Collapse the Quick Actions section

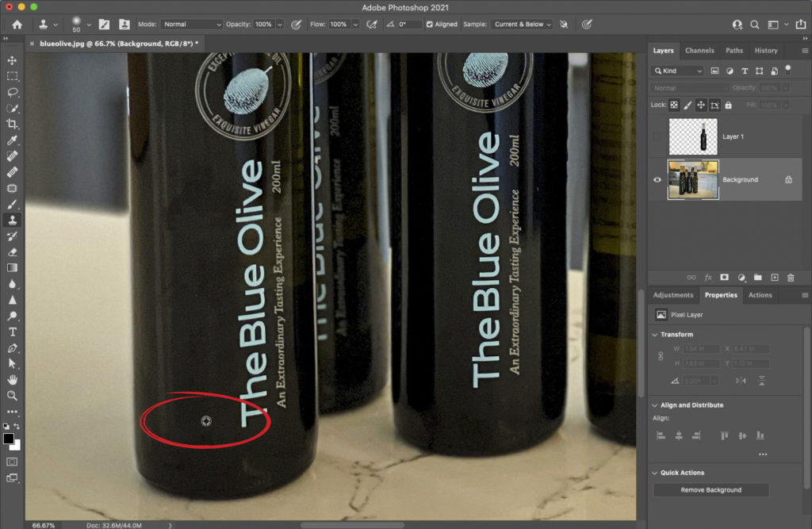tap(654, 473)
